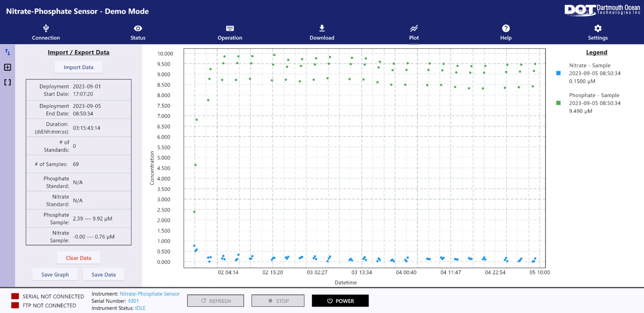Click the red FTP Not Connected indicator
Viewport: 644px width, 313px height.
pyautogui.click(x=15, y=305)
